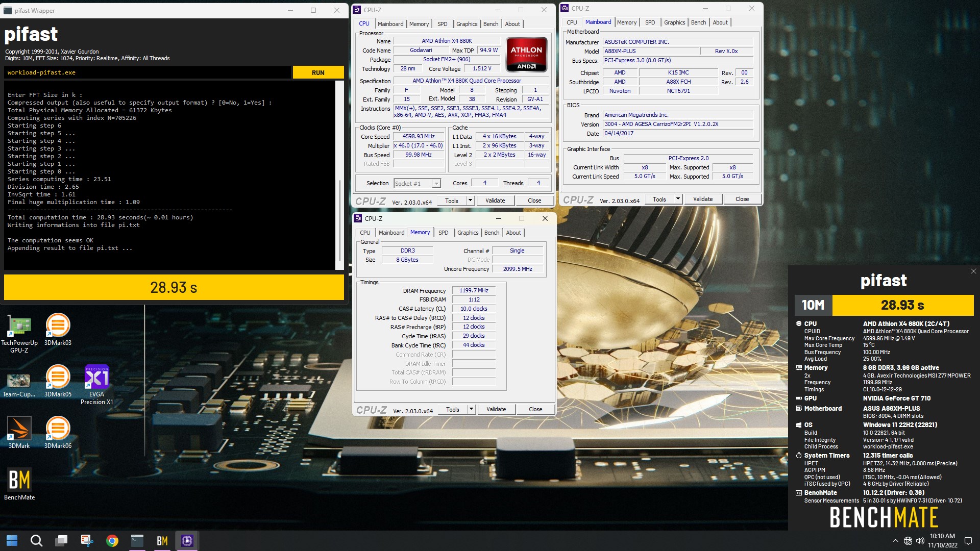Screen dimensions: 980x551
Task: Open the 3DMark desktop shortcut
Action: point(19,433)
